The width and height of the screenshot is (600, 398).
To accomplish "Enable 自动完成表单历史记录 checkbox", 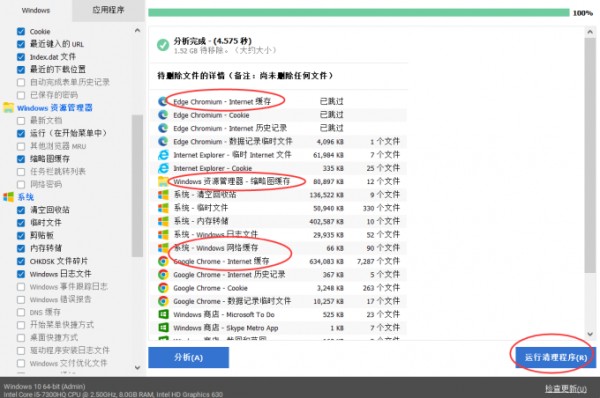I will [x=21, y=82].
